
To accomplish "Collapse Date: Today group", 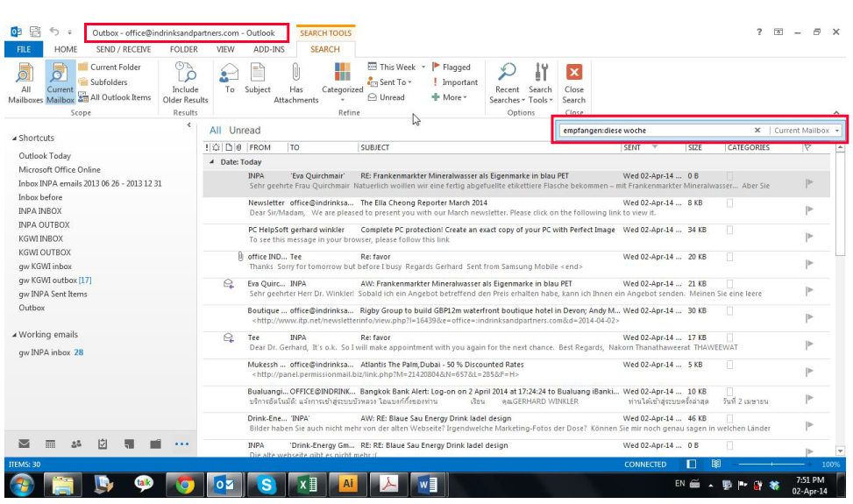I will click(x=211, y=162).
